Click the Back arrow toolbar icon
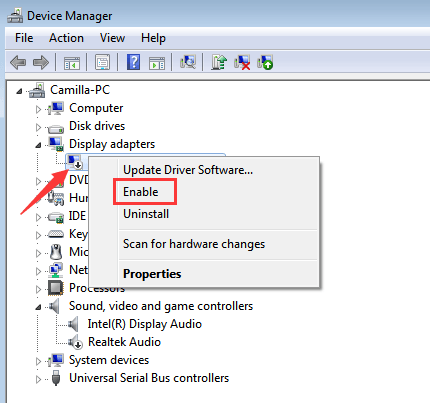 [x=18, y=62]
